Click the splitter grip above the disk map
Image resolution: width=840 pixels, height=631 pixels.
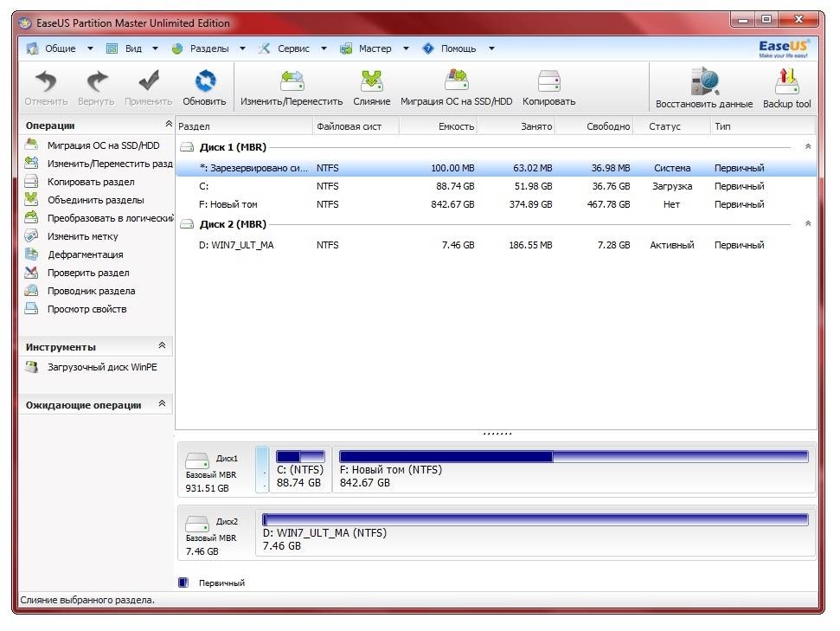[497, 433]
